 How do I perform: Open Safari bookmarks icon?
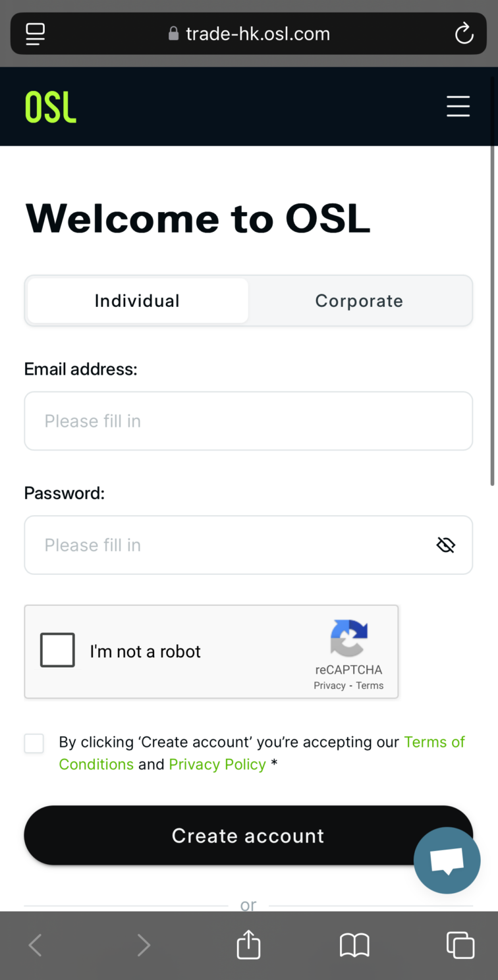tap(354, 946)
